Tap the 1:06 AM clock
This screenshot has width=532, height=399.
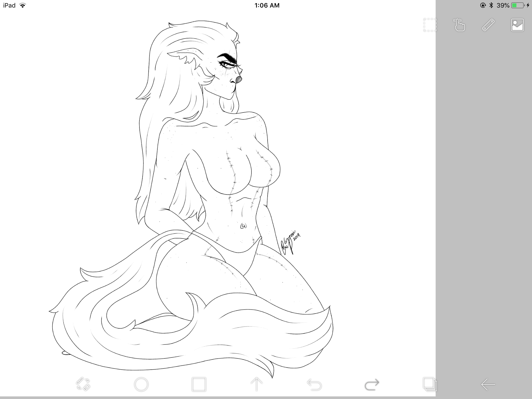click(x=267, y=5)
